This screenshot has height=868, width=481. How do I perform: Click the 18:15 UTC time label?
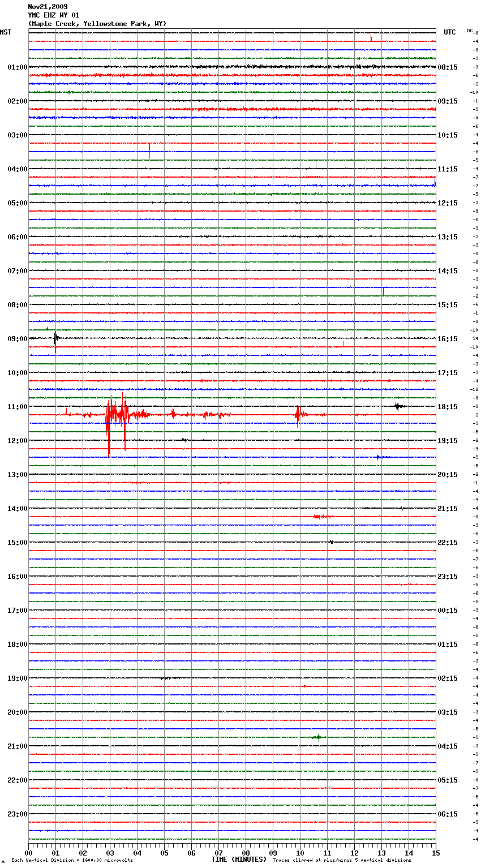pyautogui.click(x=448, y=407)
